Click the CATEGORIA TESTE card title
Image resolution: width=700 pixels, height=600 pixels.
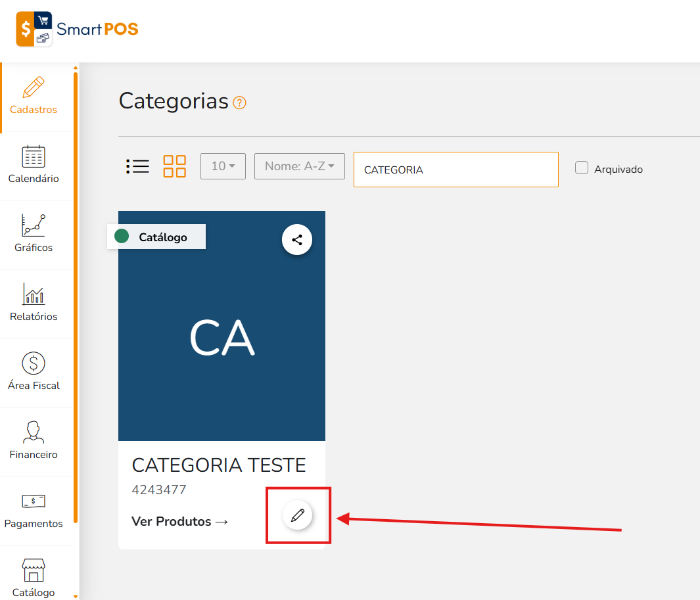pos(219,465)
